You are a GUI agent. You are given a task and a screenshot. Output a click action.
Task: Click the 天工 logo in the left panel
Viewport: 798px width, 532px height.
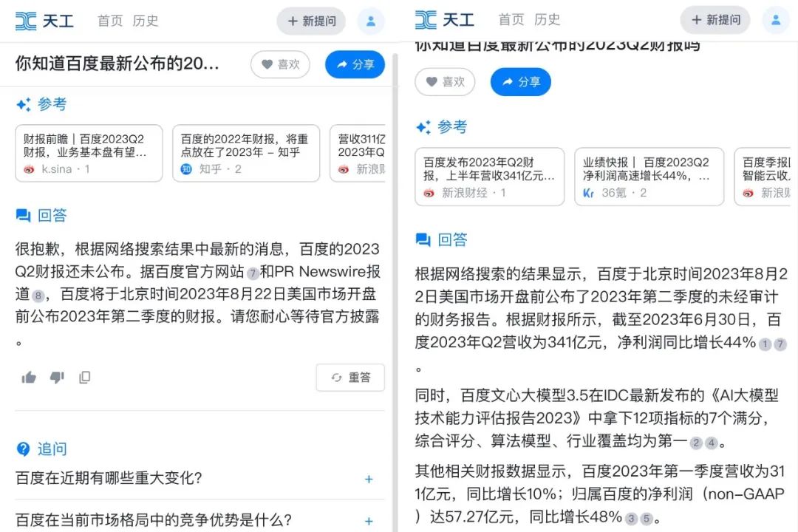44,21
